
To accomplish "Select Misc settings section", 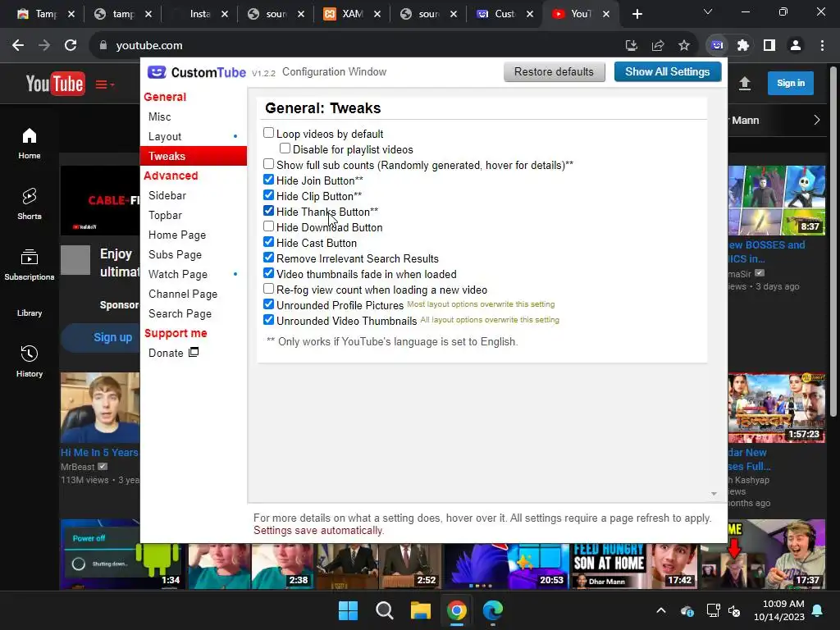I will tap(194, 116).
